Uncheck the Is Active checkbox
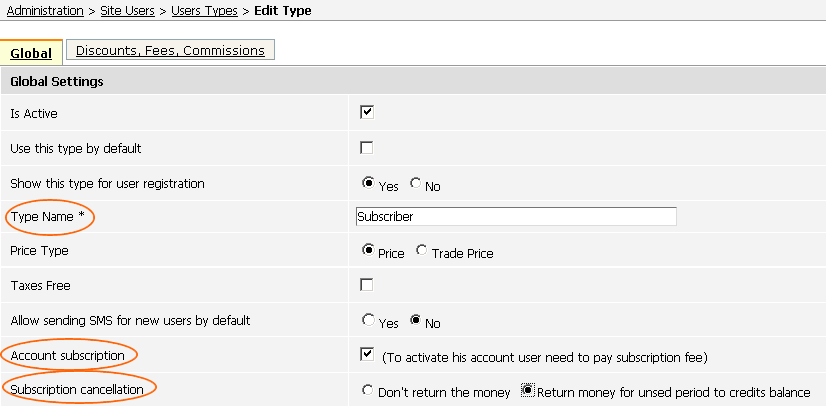The width and height of the screenshot is (826, 406). tap(367, 112)
